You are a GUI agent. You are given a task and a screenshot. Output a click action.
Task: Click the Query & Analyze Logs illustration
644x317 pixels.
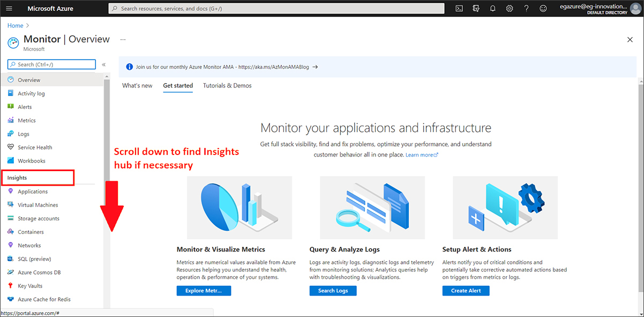click(x=372, y=208)
